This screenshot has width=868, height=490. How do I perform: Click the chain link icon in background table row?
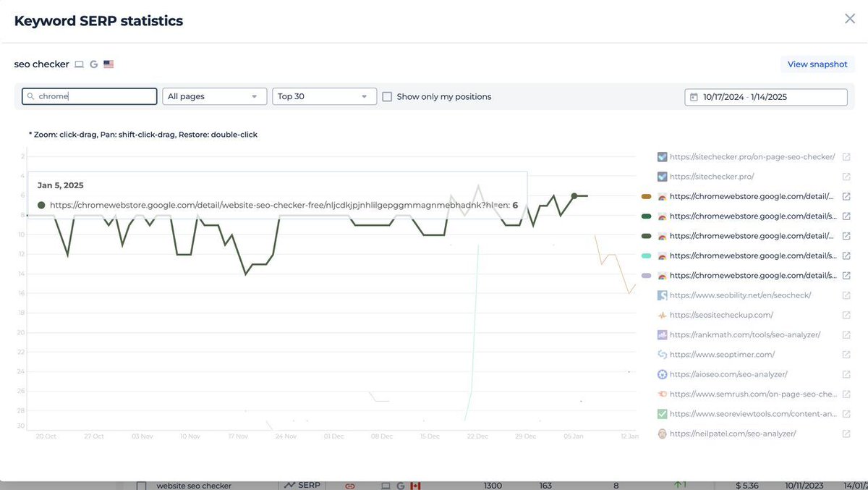click(350, 486)
